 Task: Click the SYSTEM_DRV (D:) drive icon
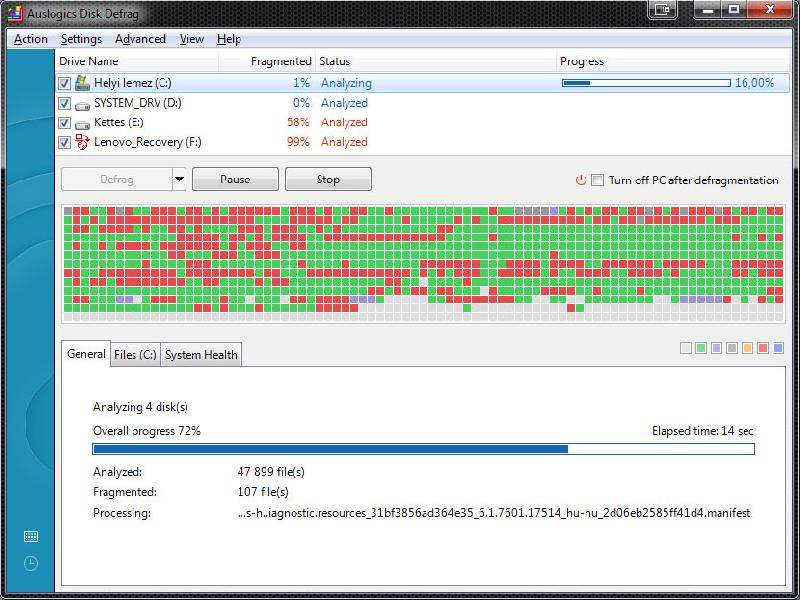tap(82, 105)
